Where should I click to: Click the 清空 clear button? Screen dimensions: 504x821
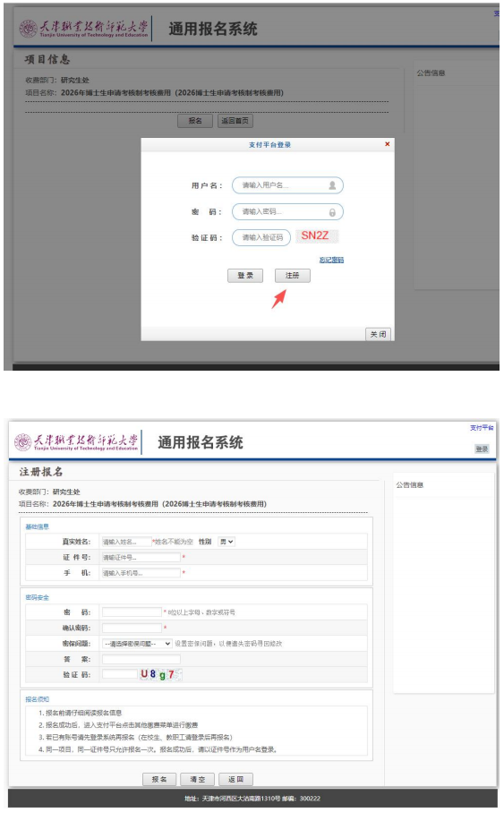(x=197, y=779)
